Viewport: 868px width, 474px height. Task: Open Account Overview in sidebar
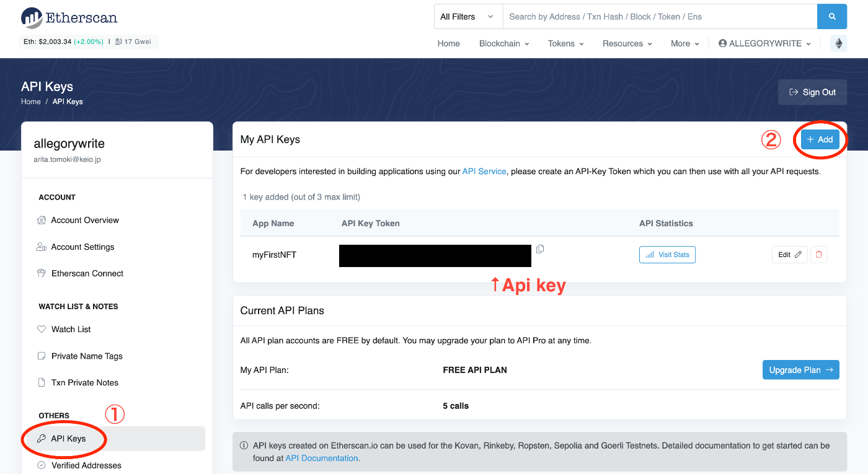pyautogui.click(x=85, y=220)
